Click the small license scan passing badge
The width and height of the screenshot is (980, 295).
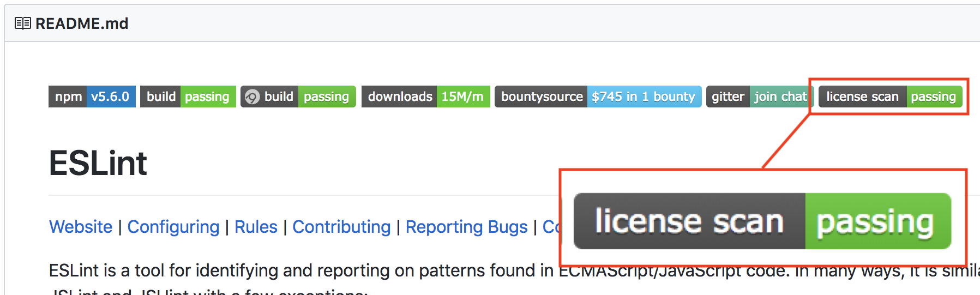891,97
